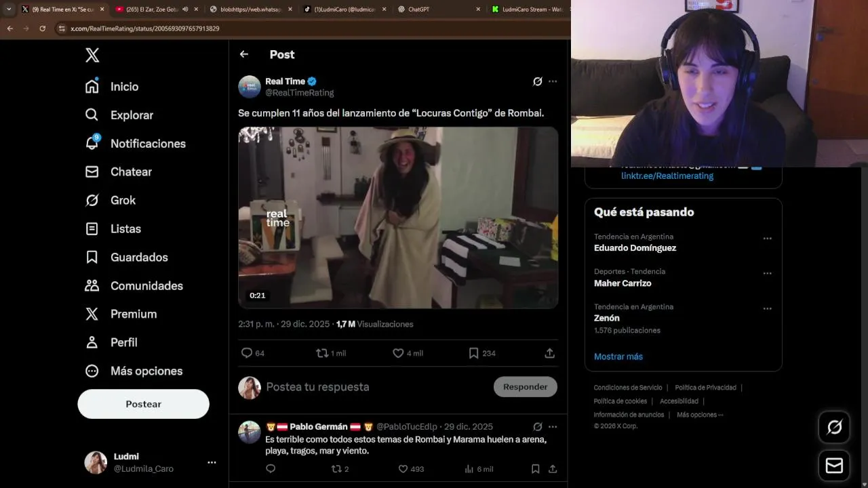Click the Postear button

click(143, 404)
